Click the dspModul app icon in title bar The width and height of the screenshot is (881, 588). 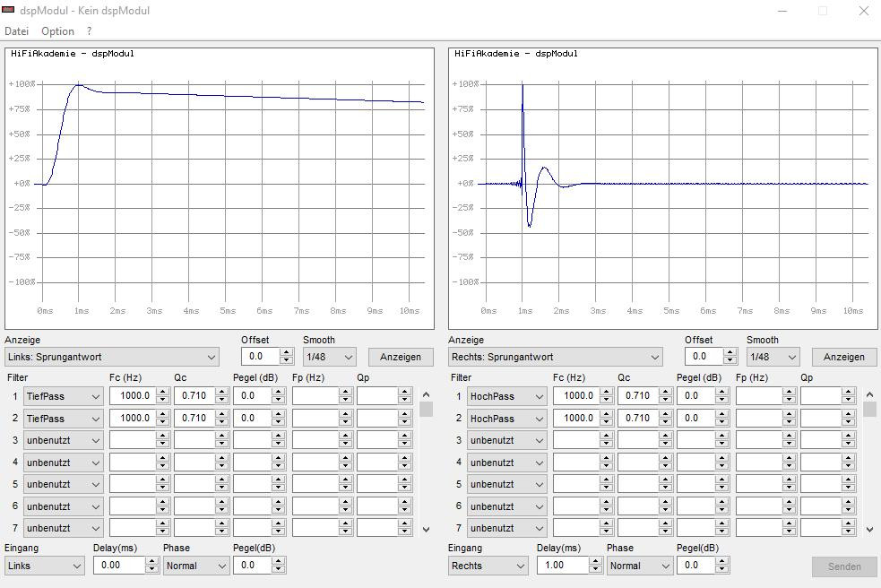pyautogui.click(x=8, y=11)
